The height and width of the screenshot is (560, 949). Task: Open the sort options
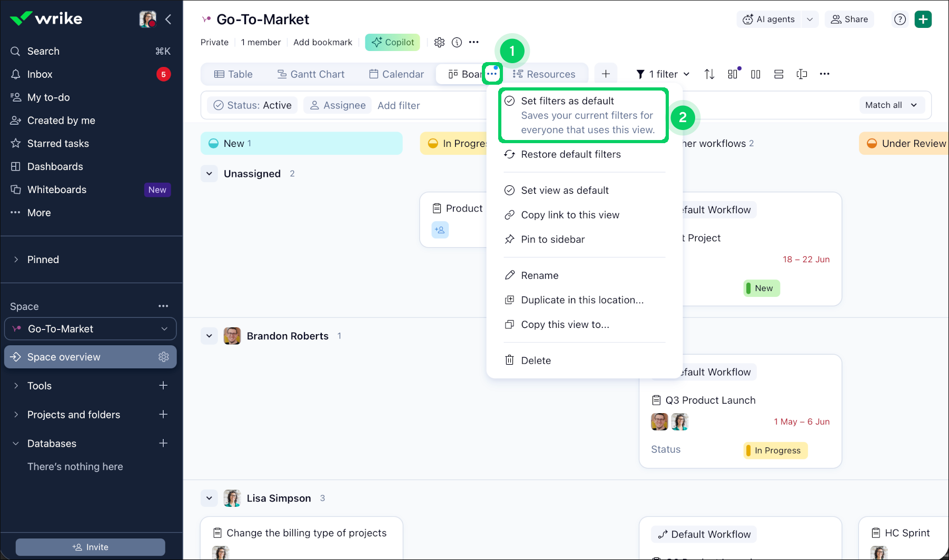coord(709,74)
